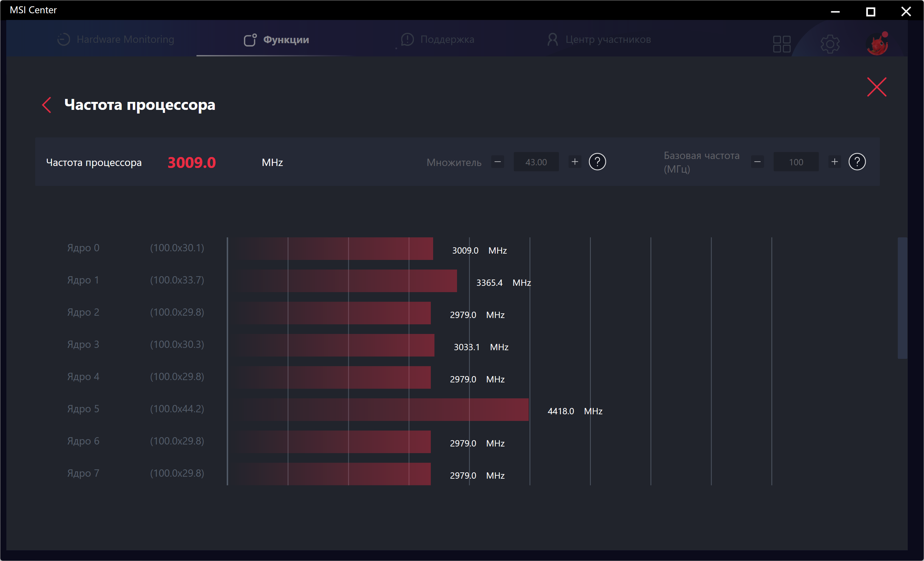The height and width of the screenshot is (561, 924).
Task: Select the Ядро 0 core label
Action: [83, 248]
